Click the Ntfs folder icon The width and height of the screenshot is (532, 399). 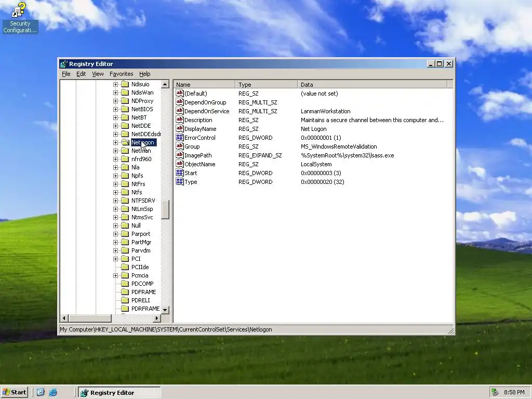click(125, 192)
